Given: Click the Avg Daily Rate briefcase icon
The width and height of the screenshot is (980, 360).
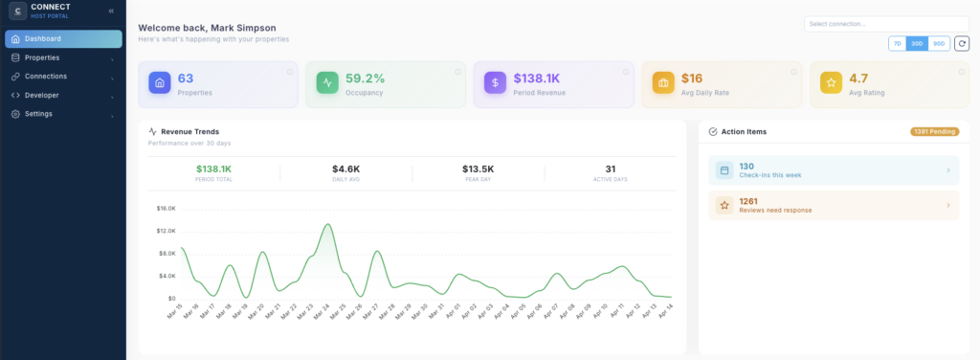Looking at the screenshot, I should 663,82.
